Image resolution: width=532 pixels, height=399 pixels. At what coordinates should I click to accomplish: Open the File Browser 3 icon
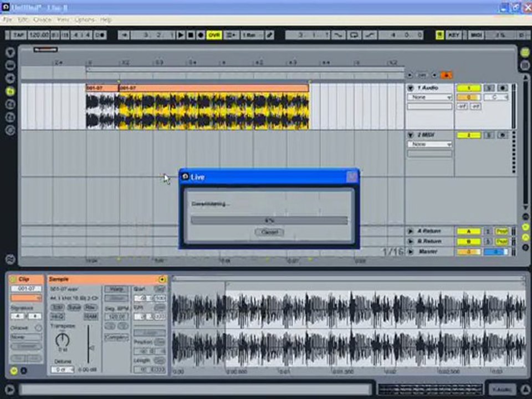pos(10,117)
